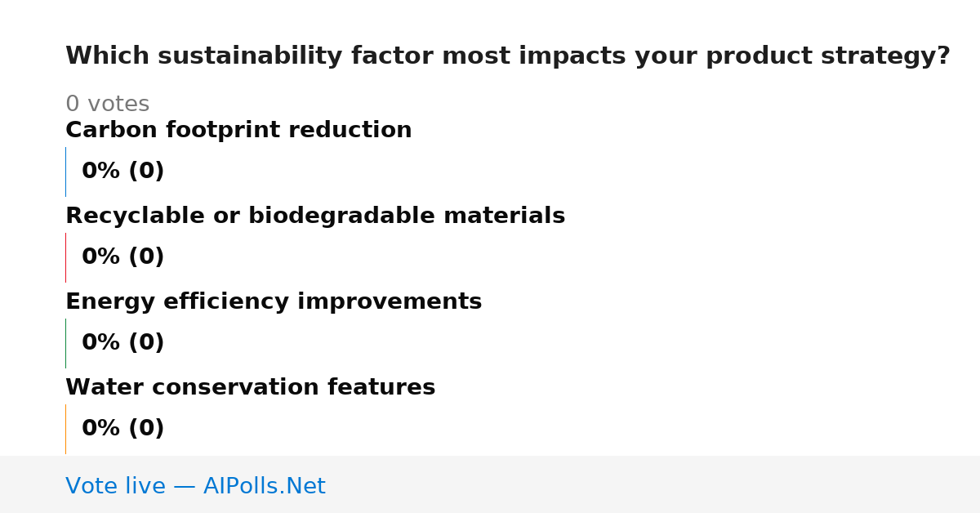
Task: Click the 0% (0) result for Energy efficiency
Action: click(123, 343)
